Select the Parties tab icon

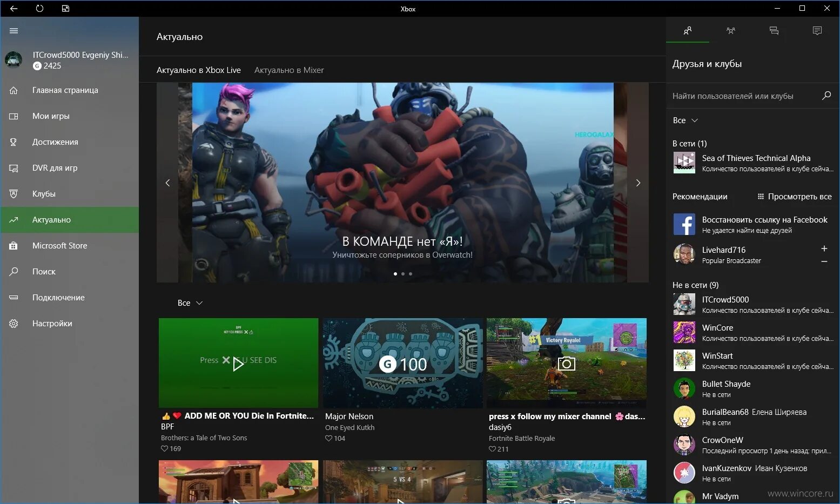point(731,31)
